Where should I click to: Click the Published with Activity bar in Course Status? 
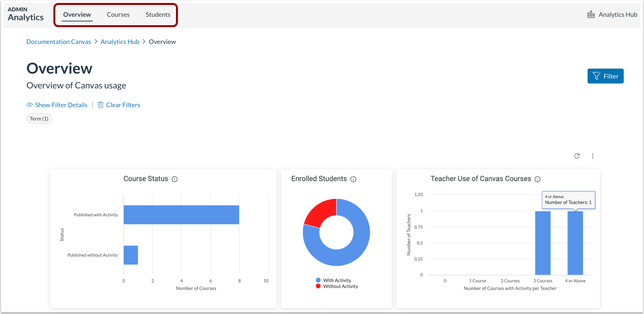181,214
